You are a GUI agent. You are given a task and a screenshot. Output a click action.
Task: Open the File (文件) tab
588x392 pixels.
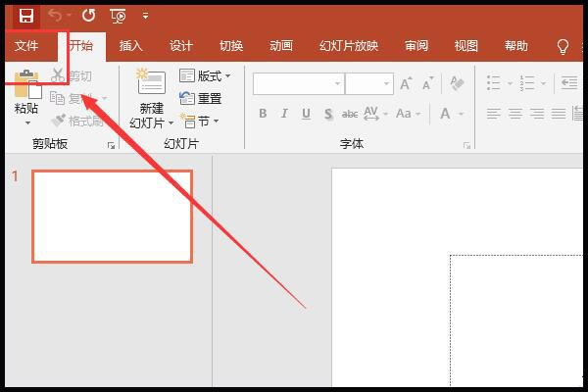(26, 46)
